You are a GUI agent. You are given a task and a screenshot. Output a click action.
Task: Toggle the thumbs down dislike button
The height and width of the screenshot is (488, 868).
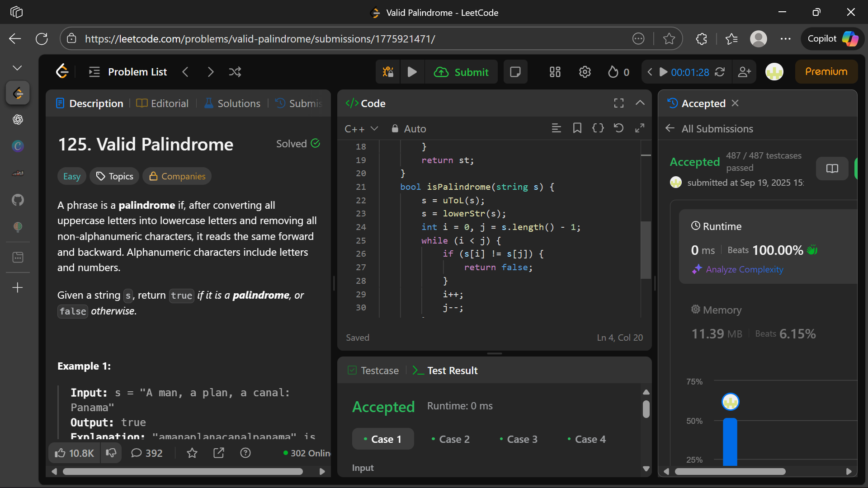point(111,453)
